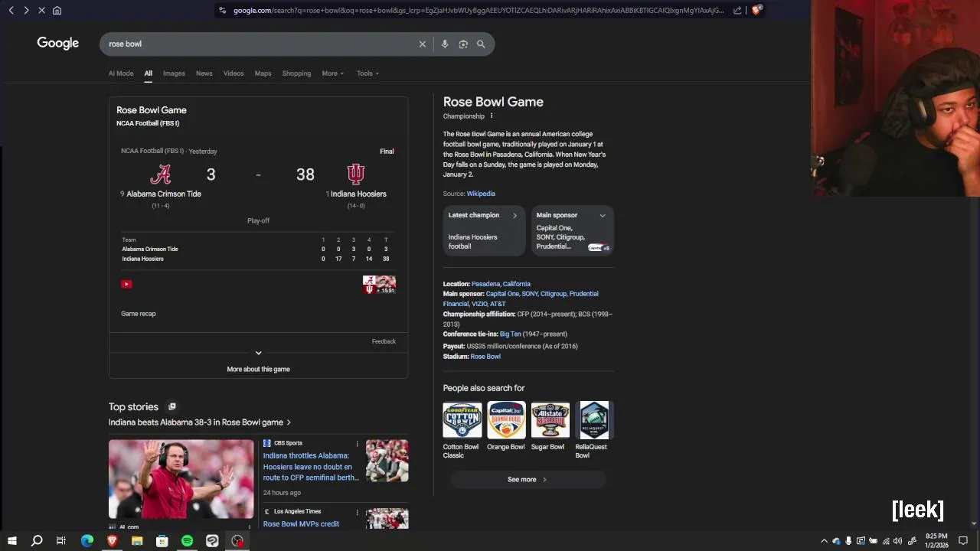The width and height of the screenshot is (980, 551).
Task: Open Spotify from the taskbar
Action: click(x=187, y=541)
